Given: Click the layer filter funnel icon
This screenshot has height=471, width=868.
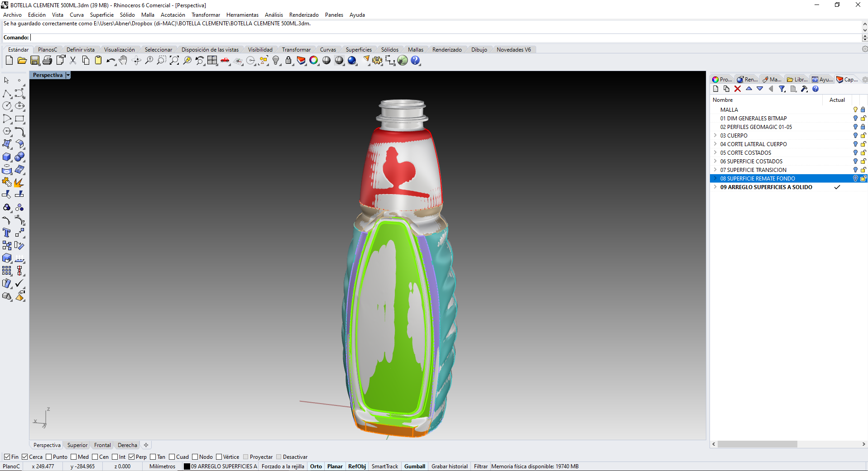Looking at the screenshot, I should [782, 89].
